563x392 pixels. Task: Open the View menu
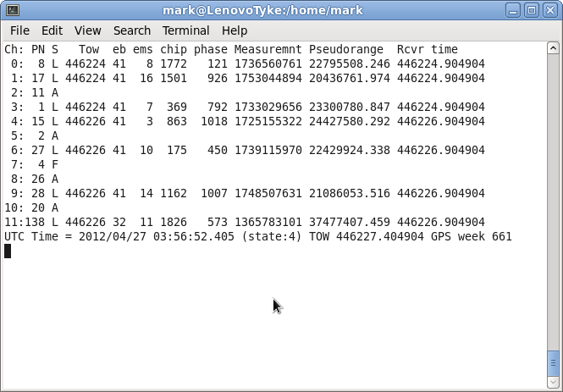[x=87, y=30]
